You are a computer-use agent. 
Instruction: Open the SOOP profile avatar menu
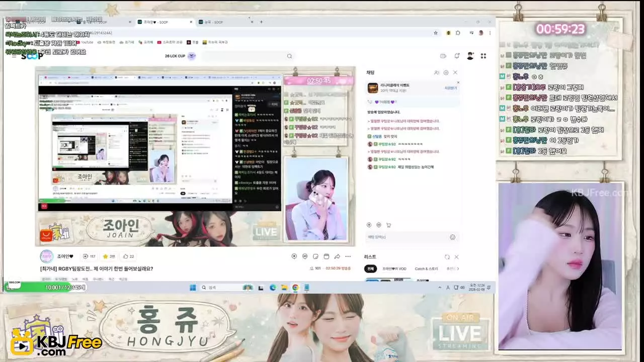[470, 56]
